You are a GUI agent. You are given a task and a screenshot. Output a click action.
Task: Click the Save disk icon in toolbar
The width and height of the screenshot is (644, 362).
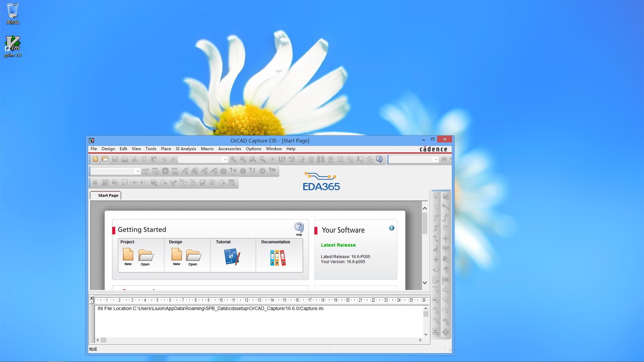tap(115, 159)
